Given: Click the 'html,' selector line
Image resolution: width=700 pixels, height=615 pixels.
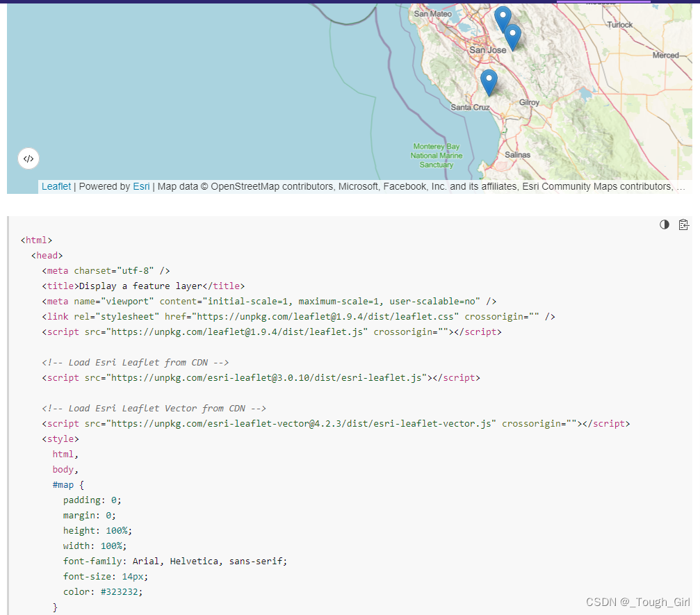Looking at the screenshot, I should coord(65,454).
